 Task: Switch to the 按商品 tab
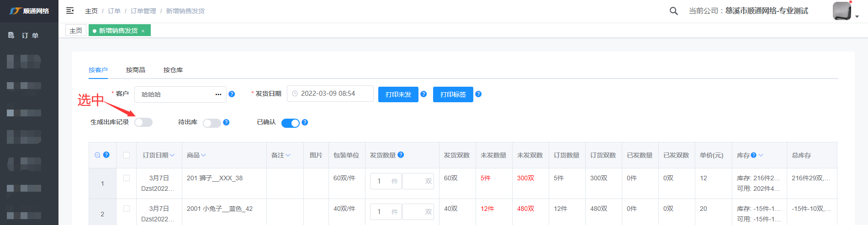click(135, 70)
